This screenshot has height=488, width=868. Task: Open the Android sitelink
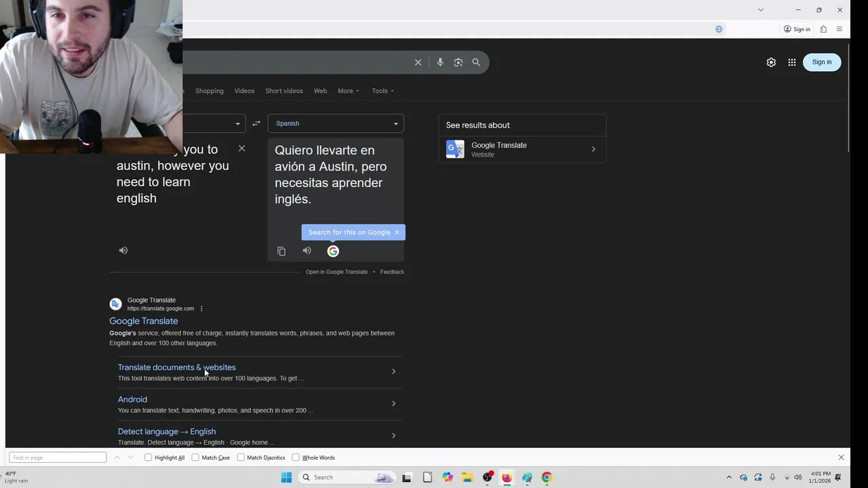(132, 399)
